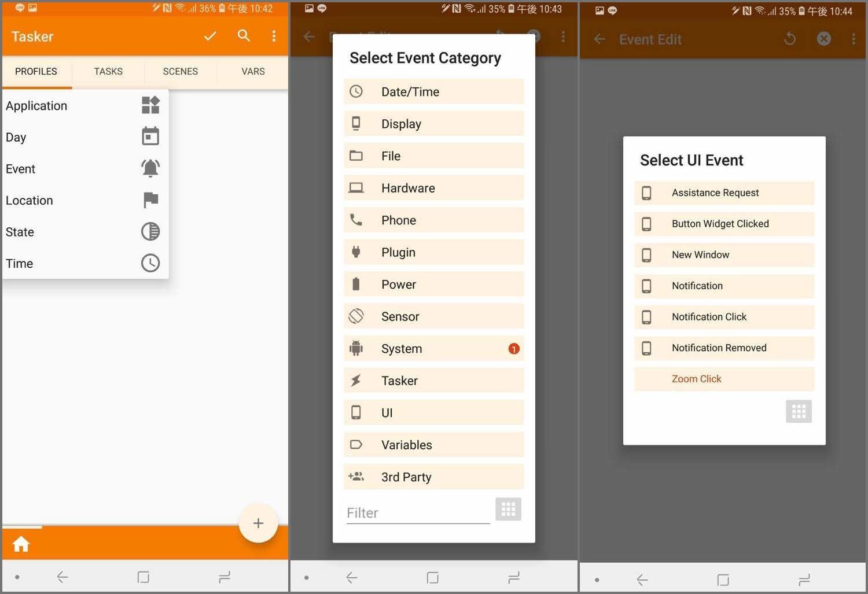868x594 pixels.
Task: Tap Android home button under Tasker home screen
Action: click(144, 577)
